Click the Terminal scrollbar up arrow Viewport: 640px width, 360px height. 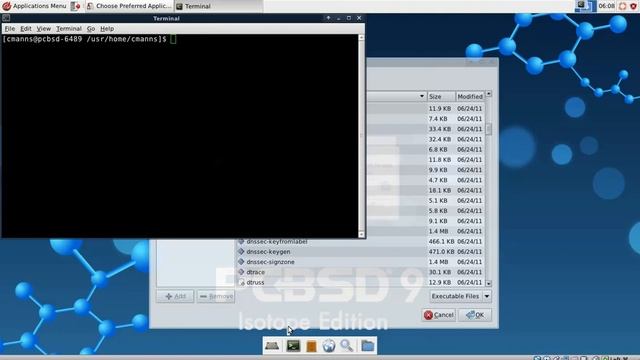pyautogui.click(x=361, y=38)
